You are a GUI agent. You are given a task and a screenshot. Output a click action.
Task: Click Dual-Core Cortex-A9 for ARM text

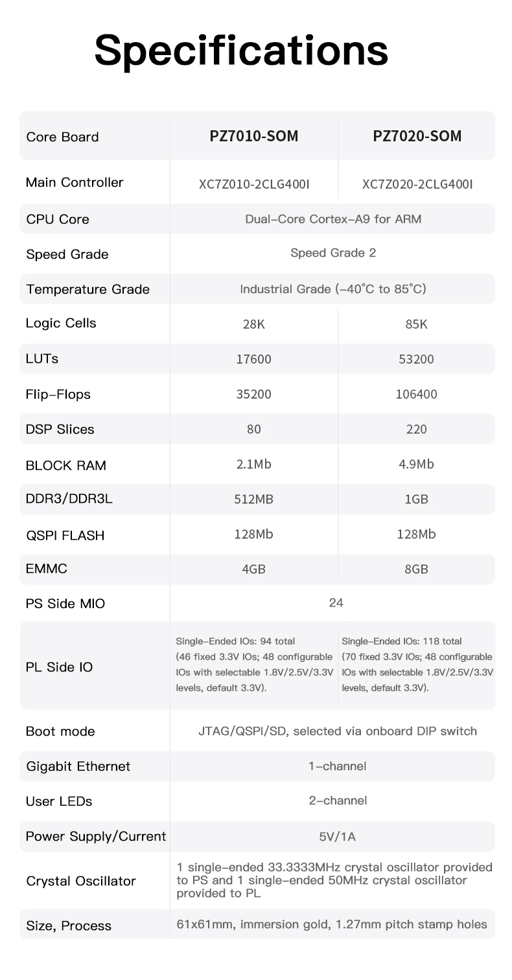pos(333,219)
